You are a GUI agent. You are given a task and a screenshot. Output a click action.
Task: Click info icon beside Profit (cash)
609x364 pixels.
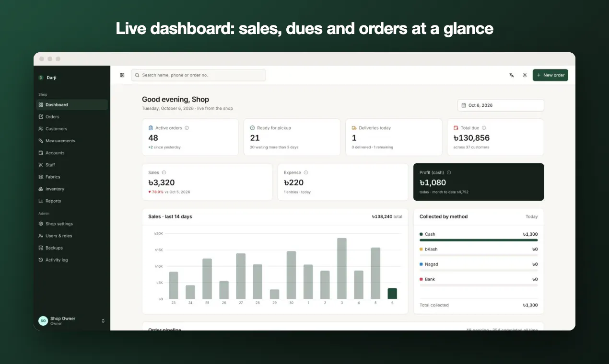pyautogui.click(x=449, y=172)
